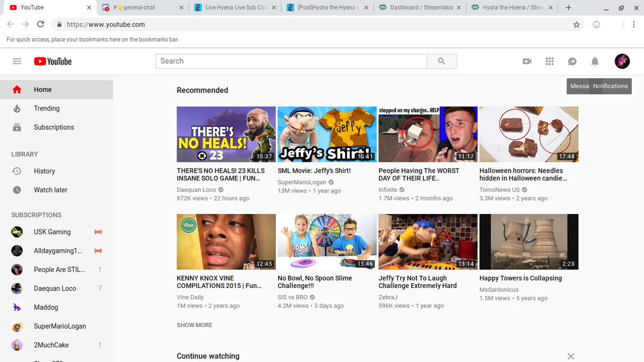Screen dimensions: 644x362
Task: Click the search magnifier button
Action: point(442,61)
